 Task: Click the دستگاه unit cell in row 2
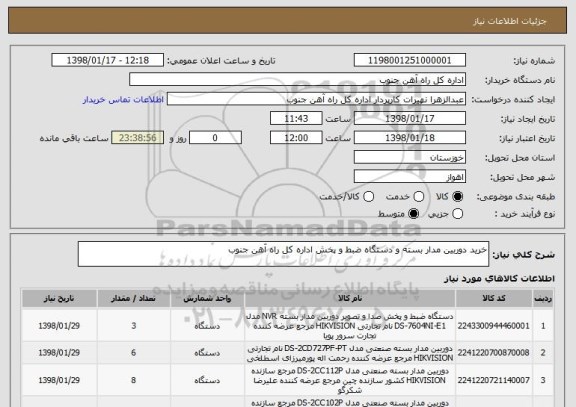(207, 353)
